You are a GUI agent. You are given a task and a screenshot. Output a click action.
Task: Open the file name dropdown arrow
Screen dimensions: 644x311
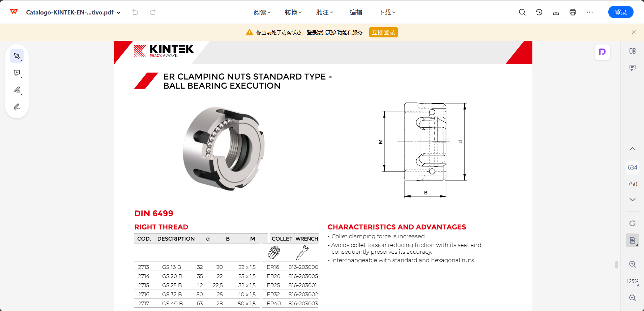click(119, 13)
